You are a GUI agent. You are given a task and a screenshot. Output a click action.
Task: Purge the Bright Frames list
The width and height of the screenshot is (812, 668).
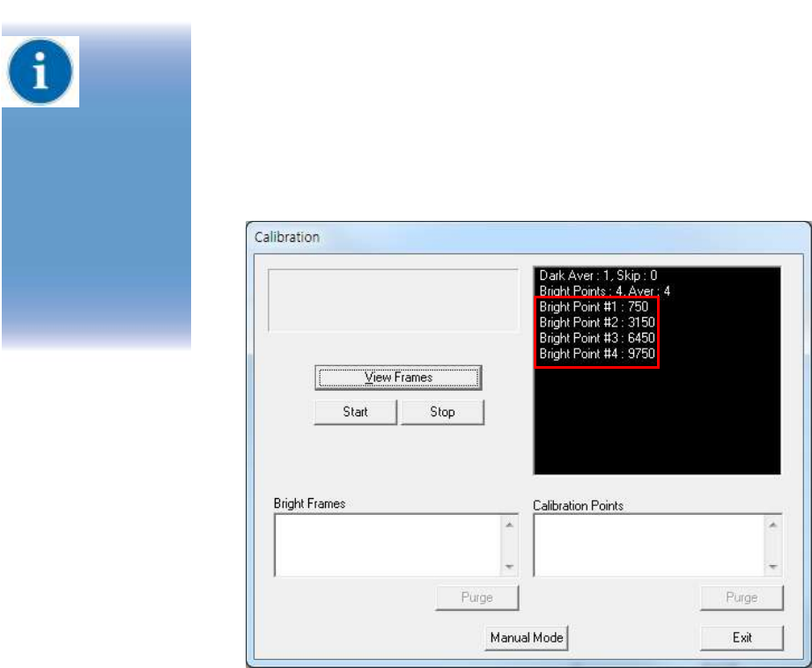tap(477, 598)
